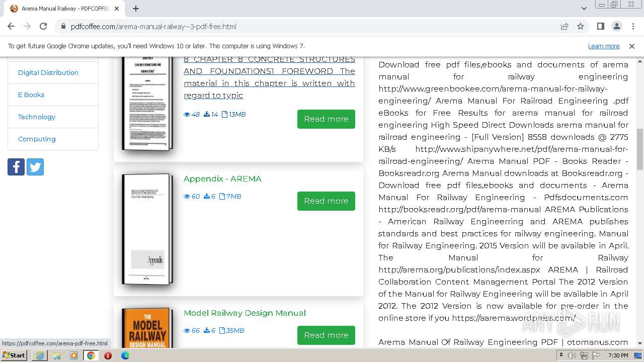Click the address bar URL field
The image size is (644, 362).
point(312,26)
